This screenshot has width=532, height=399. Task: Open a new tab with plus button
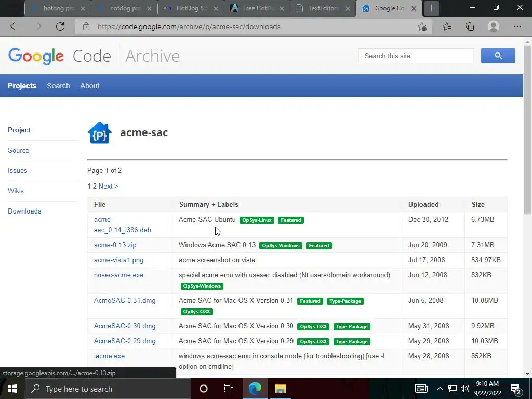[x=431, y=8]
